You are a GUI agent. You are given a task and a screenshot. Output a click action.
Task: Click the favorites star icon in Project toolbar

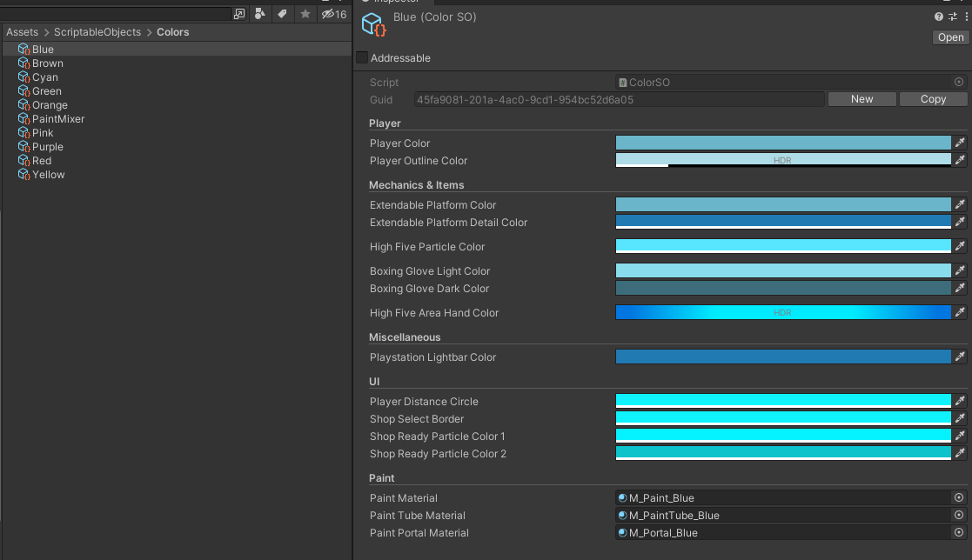click(x=305, y=14)
